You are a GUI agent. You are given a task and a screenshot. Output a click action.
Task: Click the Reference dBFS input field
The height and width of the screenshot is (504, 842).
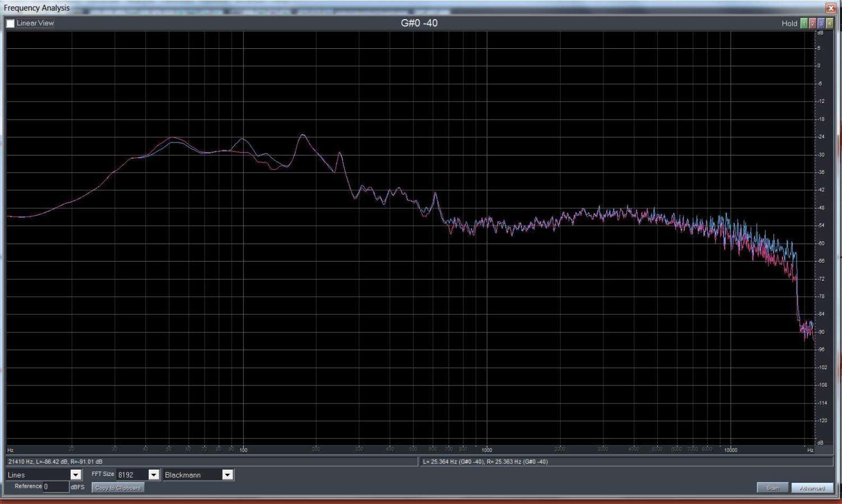coord(56,487)
